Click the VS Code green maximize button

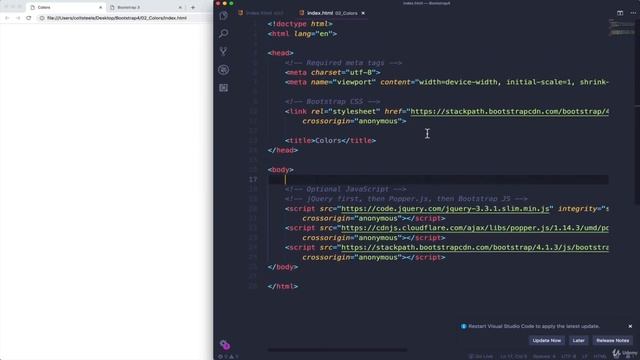pyautogui.click(x=231, y=3)
